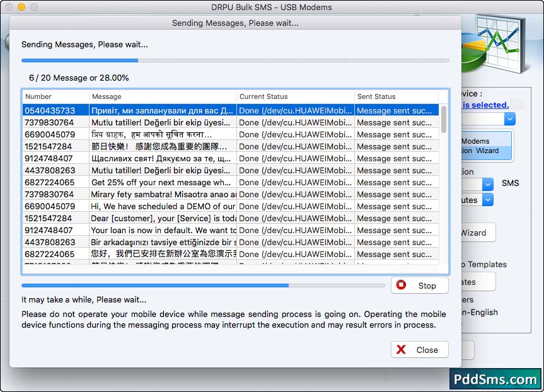Click the red X close icon
Image resolution: width=544 pixels, height=392 pixels.
coord(401,349)
